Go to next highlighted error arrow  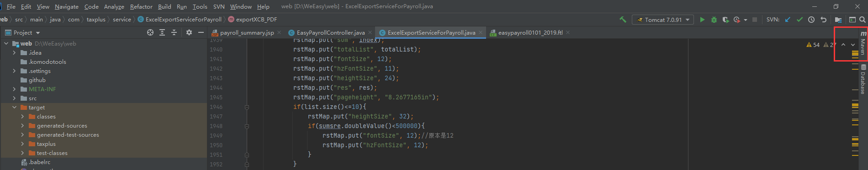[853, 45]
